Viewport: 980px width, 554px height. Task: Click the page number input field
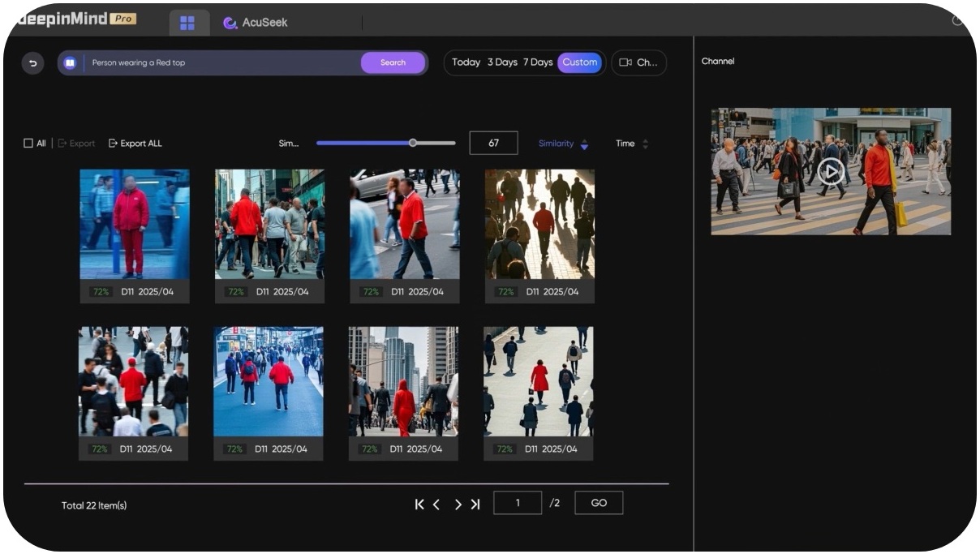[518, 503]
